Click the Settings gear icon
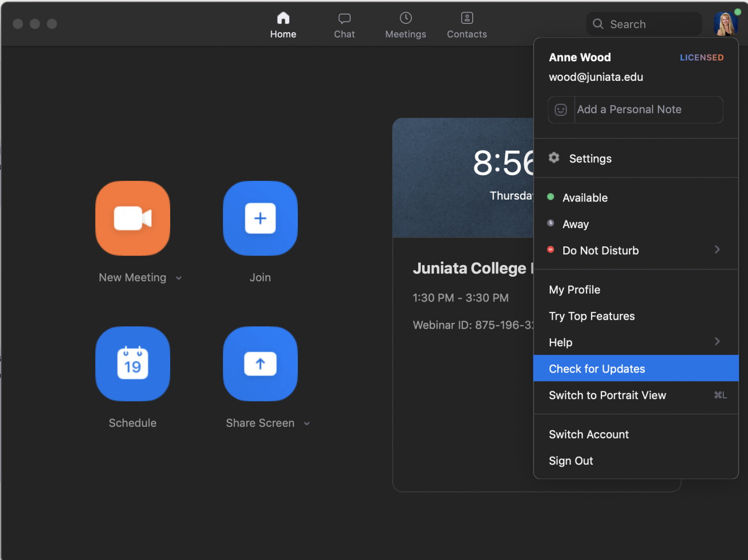 (x=554, y=158)
